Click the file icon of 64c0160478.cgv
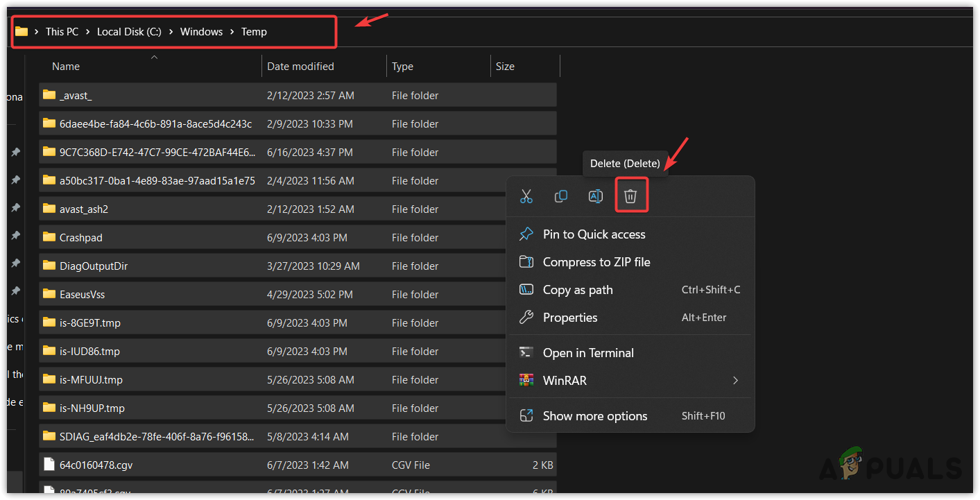 point(49,465)
